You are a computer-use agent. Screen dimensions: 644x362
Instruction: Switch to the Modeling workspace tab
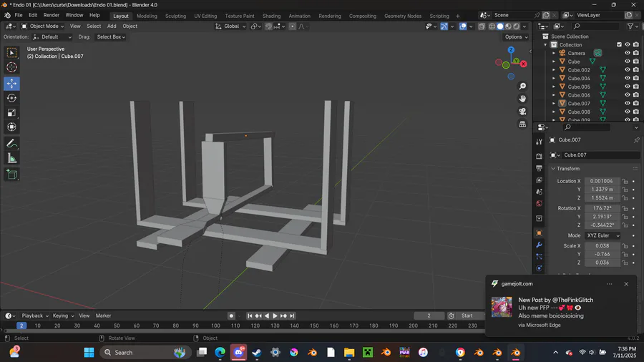[147, 16]
